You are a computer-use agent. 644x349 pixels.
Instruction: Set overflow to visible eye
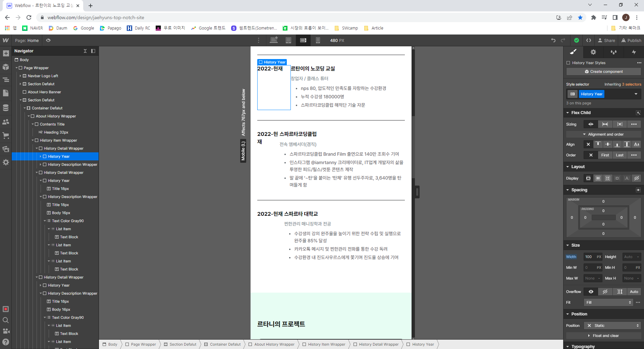point(591,292)
